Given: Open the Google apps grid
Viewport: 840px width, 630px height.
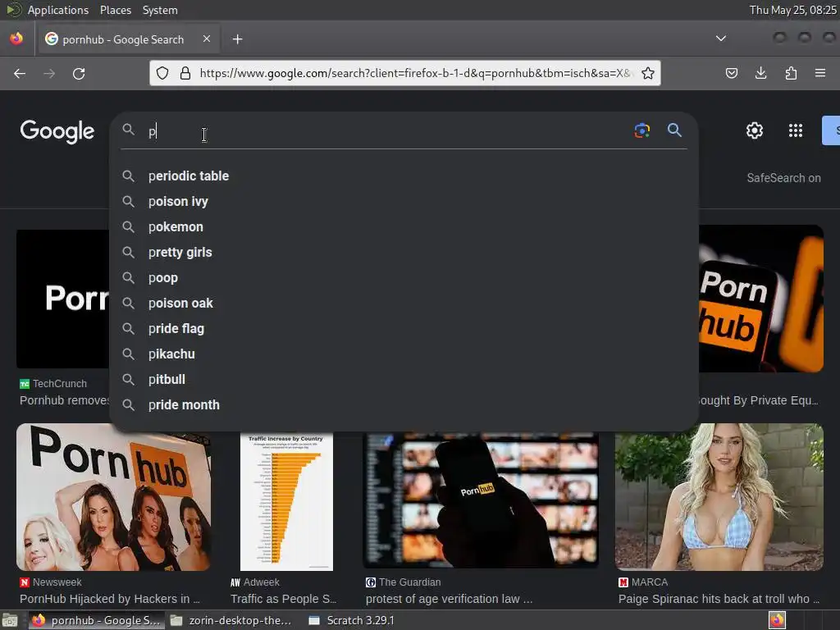Looking at the screenshot, I should coord(796,130).
